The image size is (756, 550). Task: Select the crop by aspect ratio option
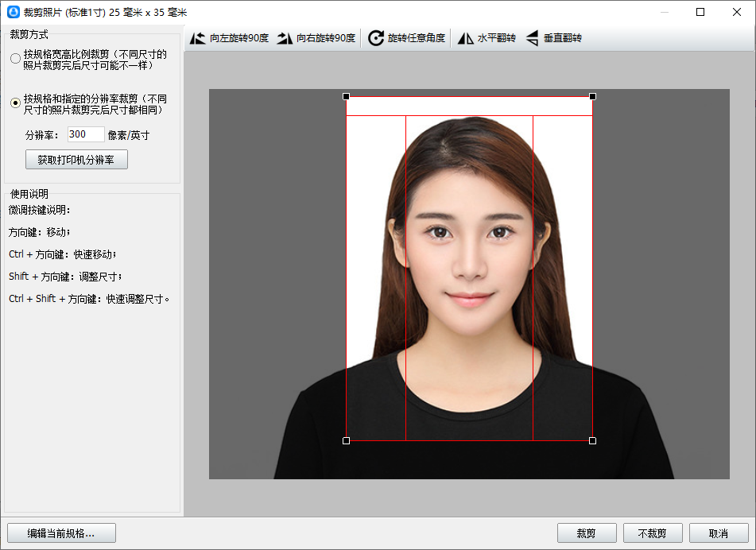pyautogui.click(x=16, y=59)
